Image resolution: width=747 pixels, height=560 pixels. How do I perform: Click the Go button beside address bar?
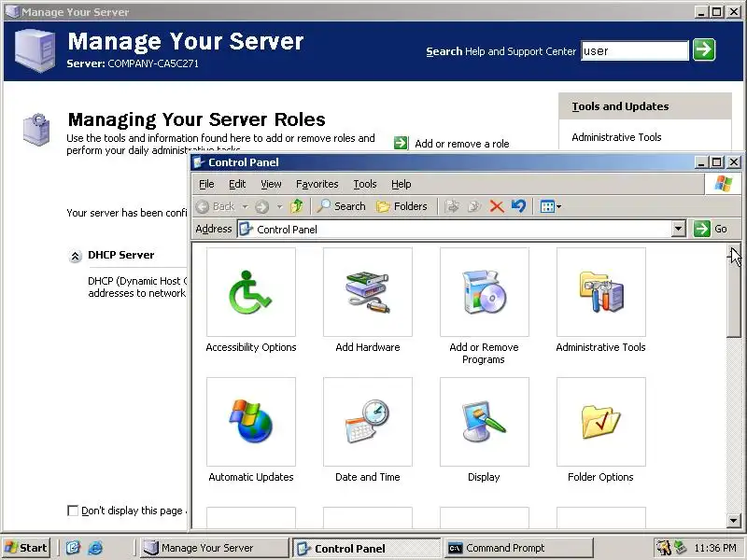tap(711, 229)
